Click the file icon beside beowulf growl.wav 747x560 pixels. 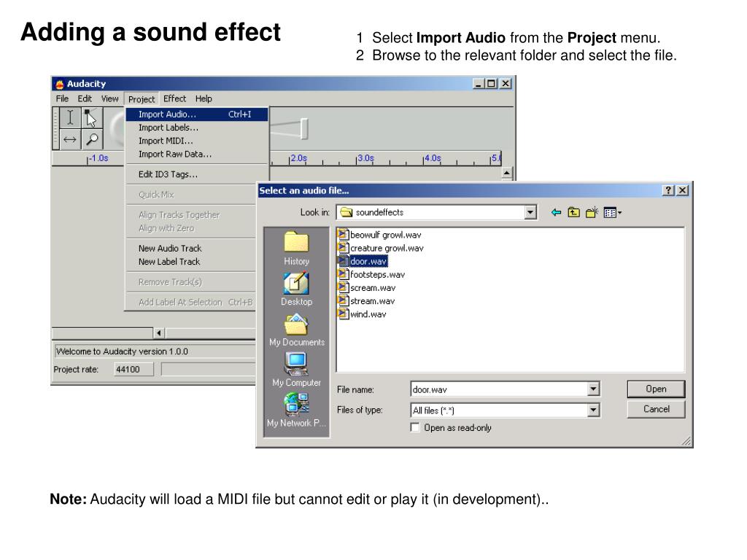[343, 234]
